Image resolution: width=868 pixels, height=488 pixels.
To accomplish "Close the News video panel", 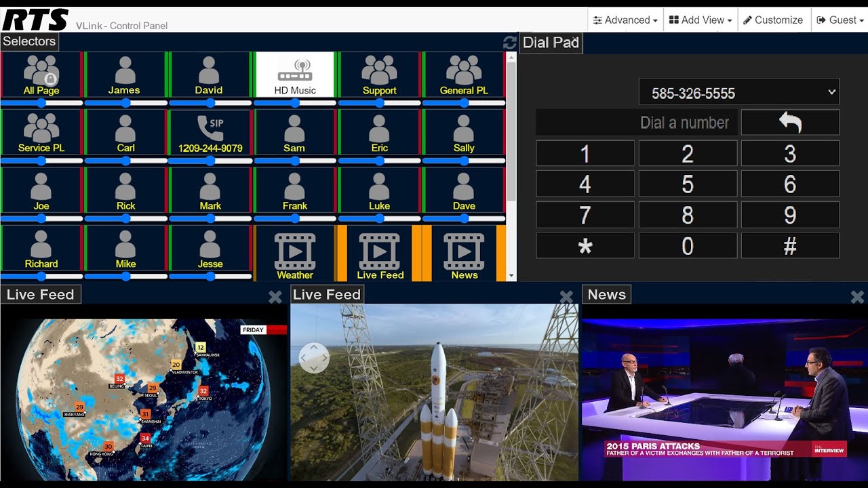I will (857, 297).
